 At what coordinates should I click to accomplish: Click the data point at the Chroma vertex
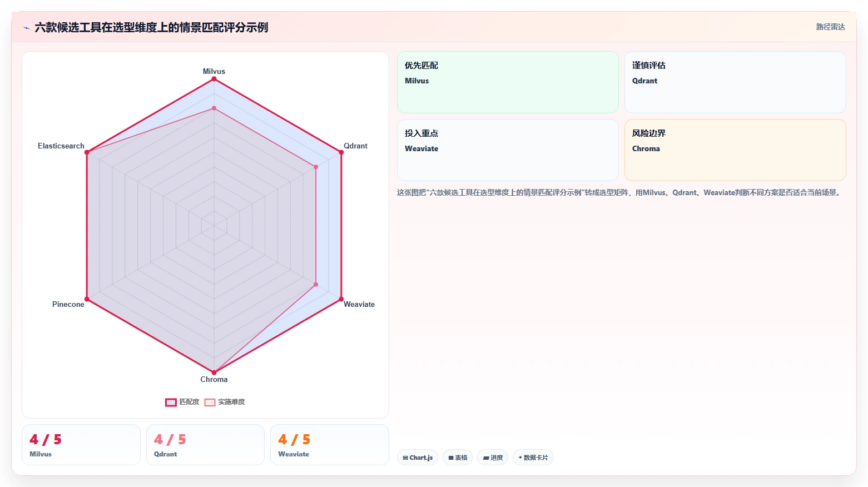click(214, 372)
